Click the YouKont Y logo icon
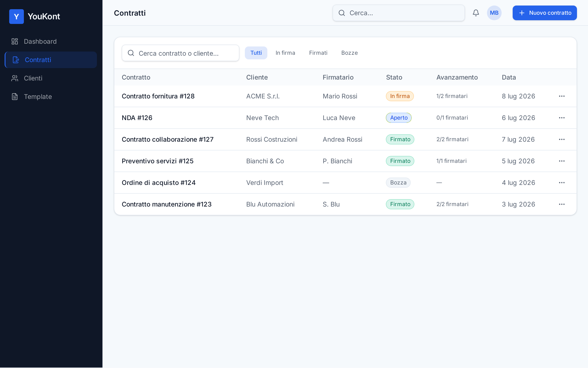Viewport: 588px width, 368px height. 17,17
